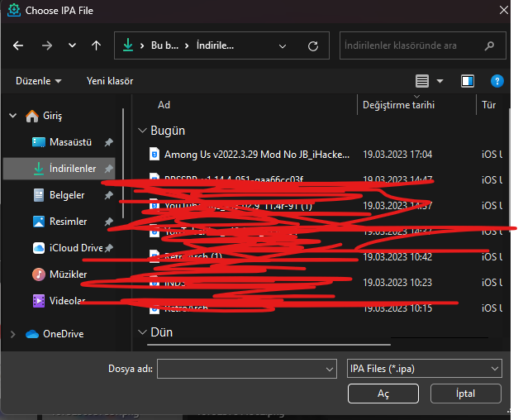Open the IPA Files type filter
The height and width of the screenshot is (420, 523).
coord(425,369)
